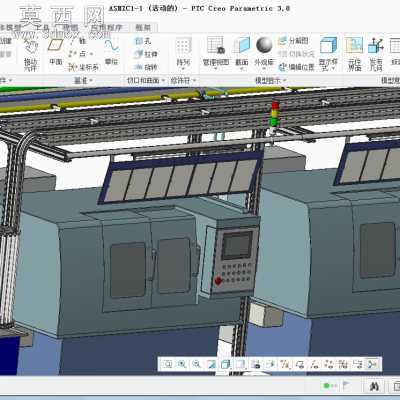Create a datum 轴 axis

click(x=79, y=41)
